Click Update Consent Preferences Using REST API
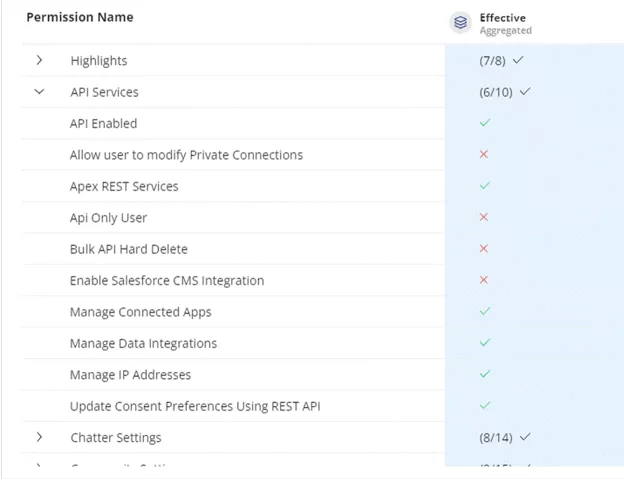Screen dimensions: 624x480 coord(195,406)
